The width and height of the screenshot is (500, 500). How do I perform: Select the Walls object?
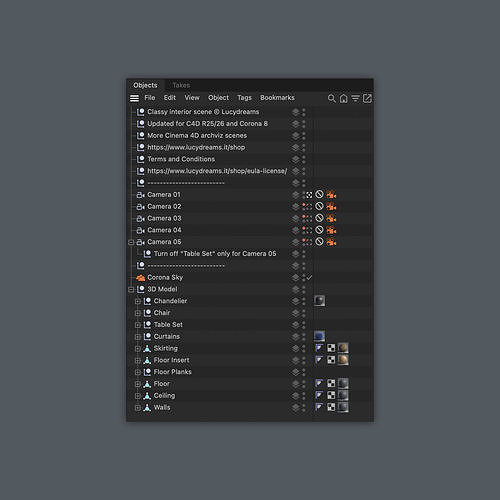(x=162, y=407)
